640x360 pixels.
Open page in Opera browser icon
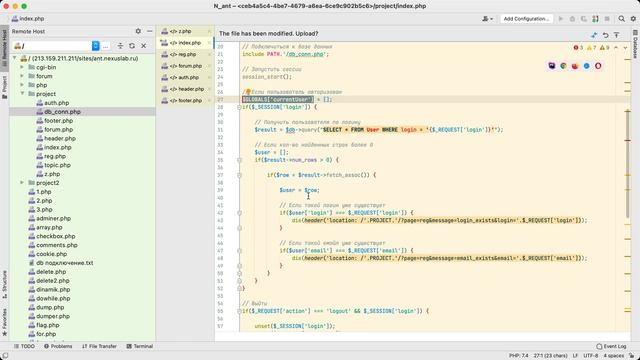coord(598,66)
